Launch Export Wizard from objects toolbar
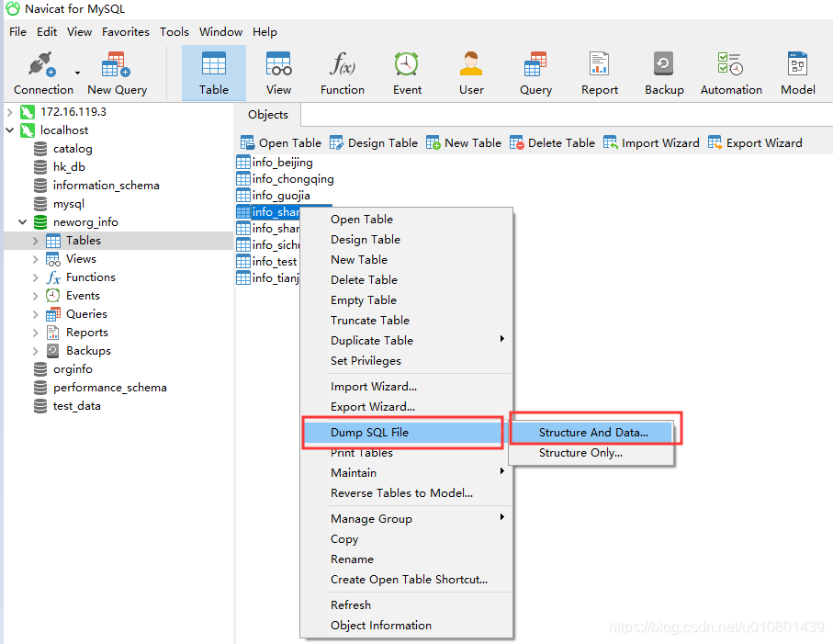833x644 pixels. pos(755,143)
